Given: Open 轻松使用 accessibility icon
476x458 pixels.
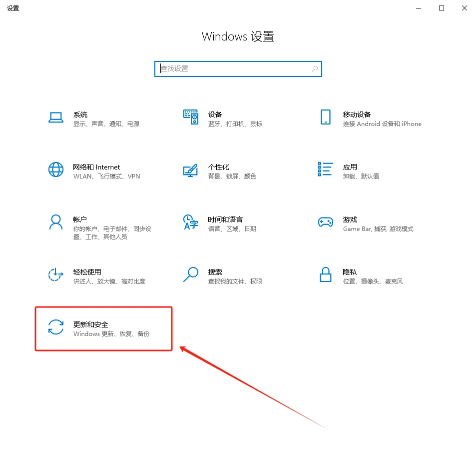Looking at the screenshot, I should [x=55, y=274].
